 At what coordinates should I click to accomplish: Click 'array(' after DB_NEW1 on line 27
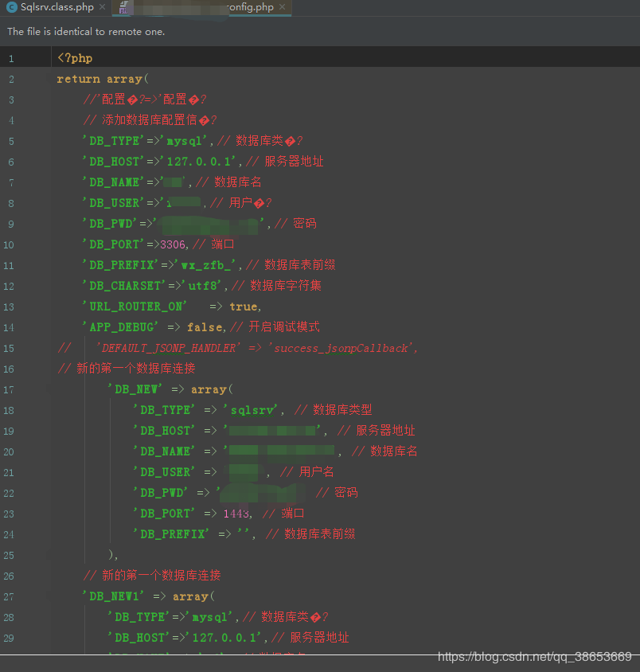[193, 596]
